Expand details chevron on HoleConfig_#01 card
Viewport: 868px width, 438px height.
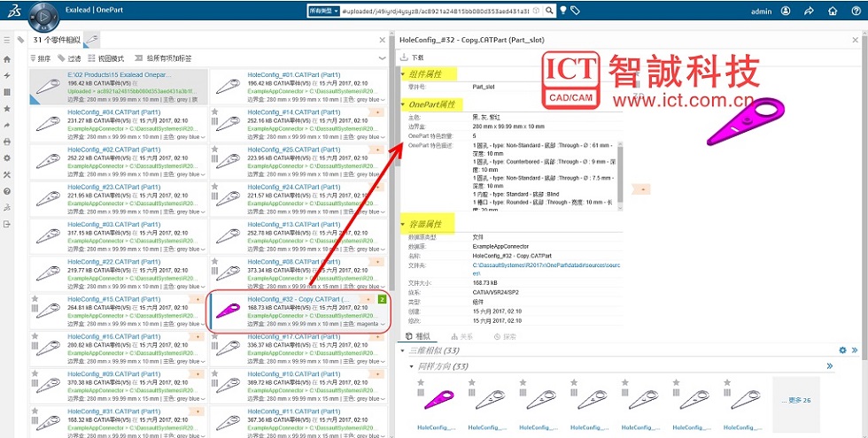pos(383,99)
